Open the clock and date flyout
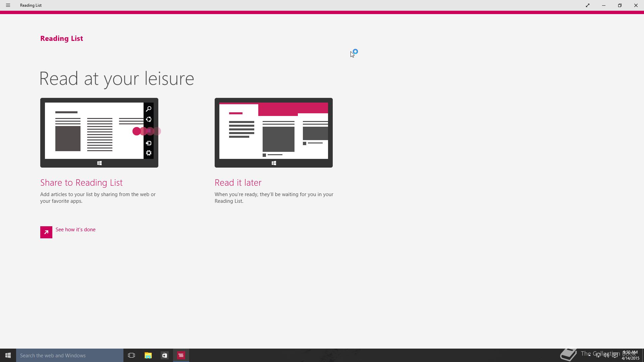Screen dimensions: 644x362 click(630, 355)
